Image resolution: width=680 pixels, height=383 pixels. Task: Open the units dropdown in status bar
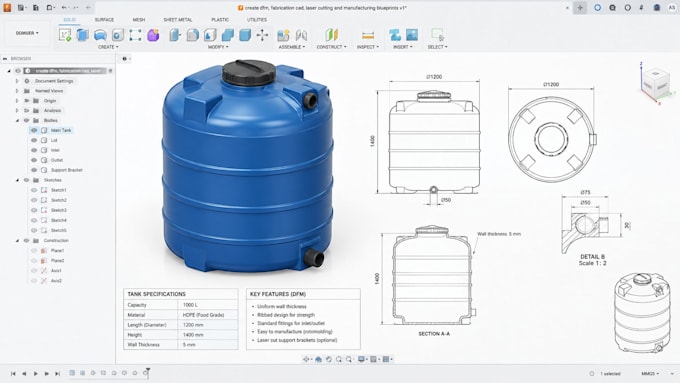click(650, 373)
